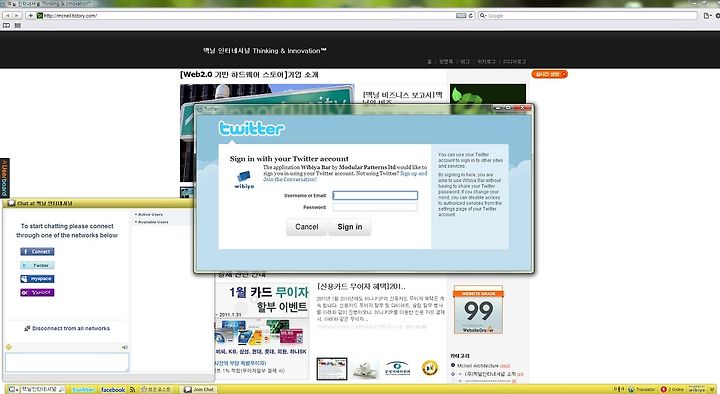The width and height of the screenshot is (720, 394).
Task: Open the Userboard side tab
Action: 5,178
